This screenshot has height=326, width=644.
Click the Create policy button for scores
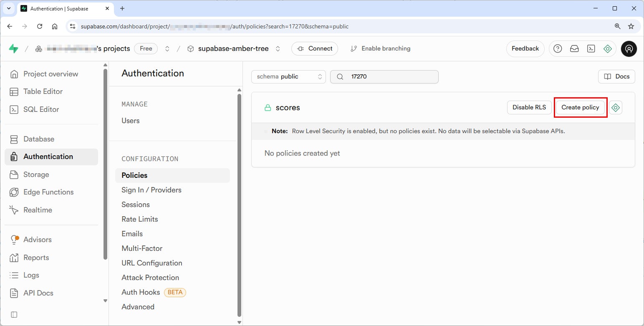(580, 107)
